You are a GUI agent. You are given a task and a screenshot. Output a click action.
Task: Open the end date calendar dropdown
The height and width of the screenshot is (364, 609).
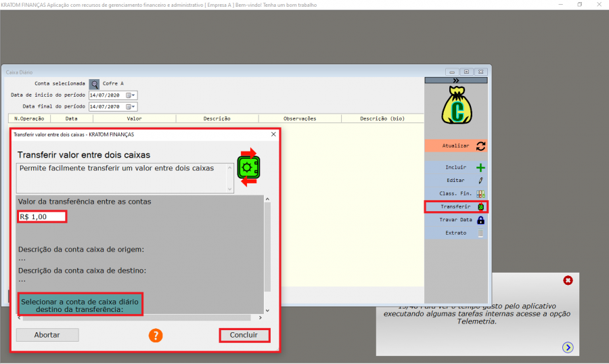(131, 107)
